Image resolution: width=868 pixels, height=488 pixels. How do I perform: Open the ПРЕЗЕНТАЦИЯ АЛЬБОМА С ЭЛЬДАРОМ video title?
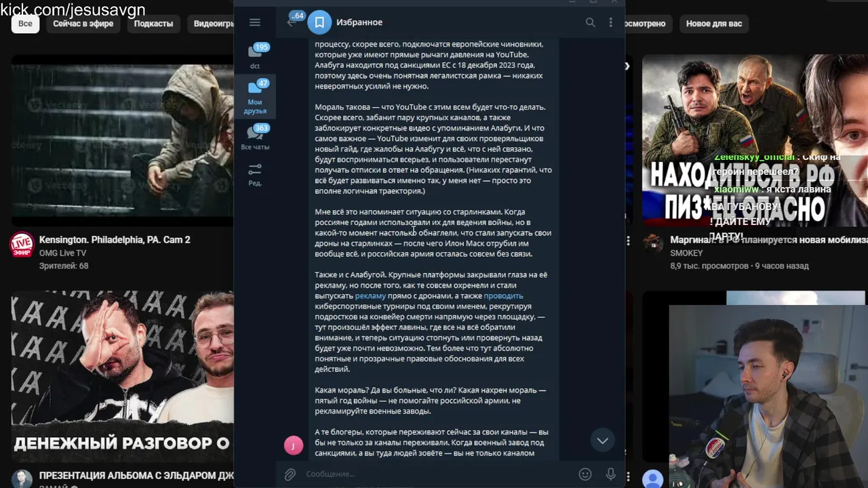(136, 476)
